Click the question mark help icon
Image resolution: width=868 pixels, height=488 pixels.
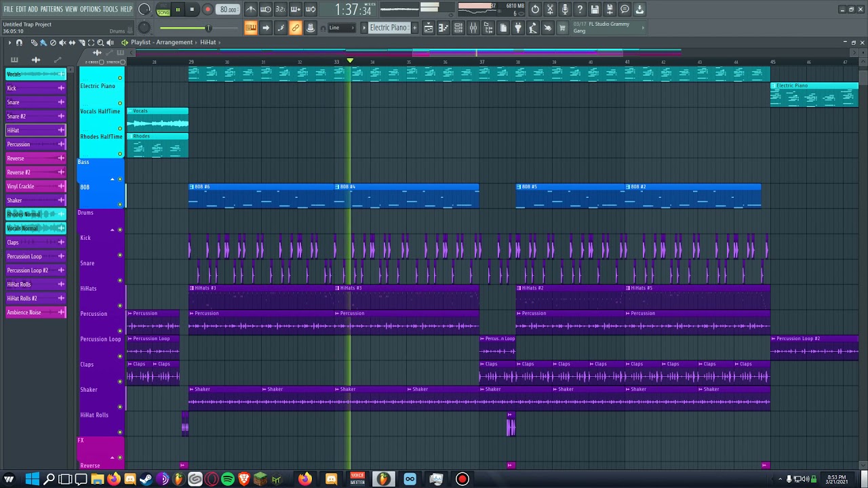pyautogui.click(x=580, y=9)
